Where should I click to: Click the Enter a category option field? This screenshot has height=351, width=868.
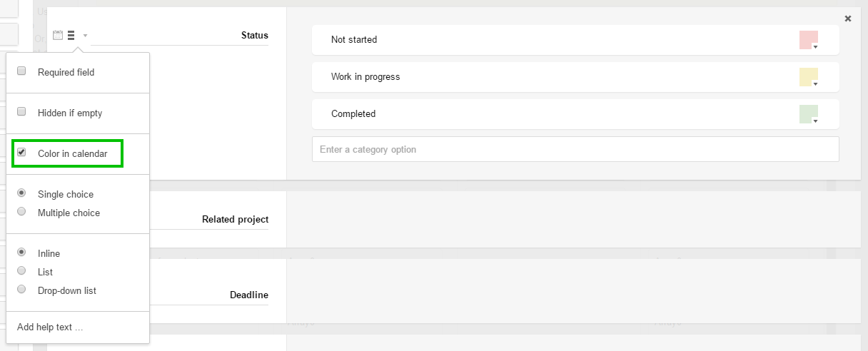(x=575, y=149)
